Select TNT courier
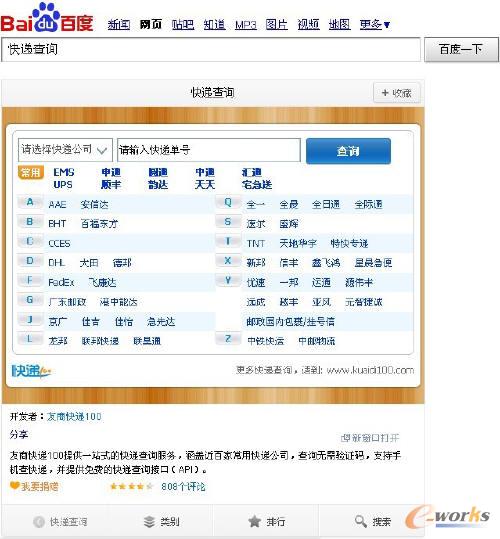This screenshot has height=539, width=500. point(256,244)
